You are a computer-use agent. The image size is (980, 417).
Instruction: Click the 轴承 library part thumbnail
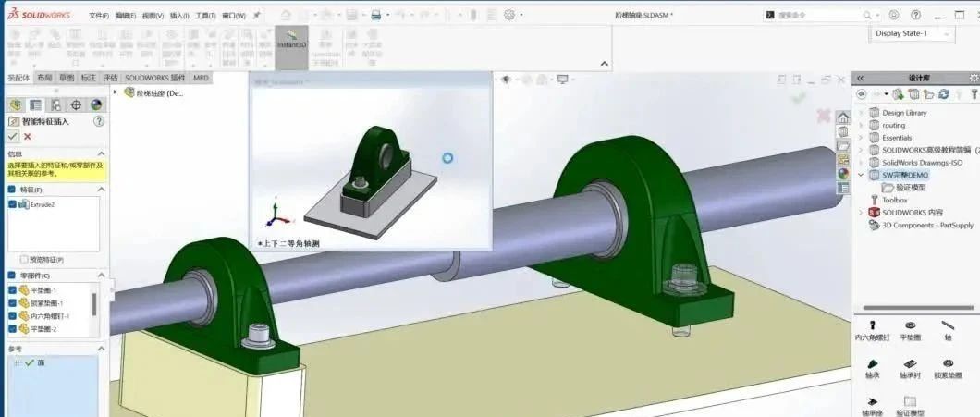[x=872, y=369]
